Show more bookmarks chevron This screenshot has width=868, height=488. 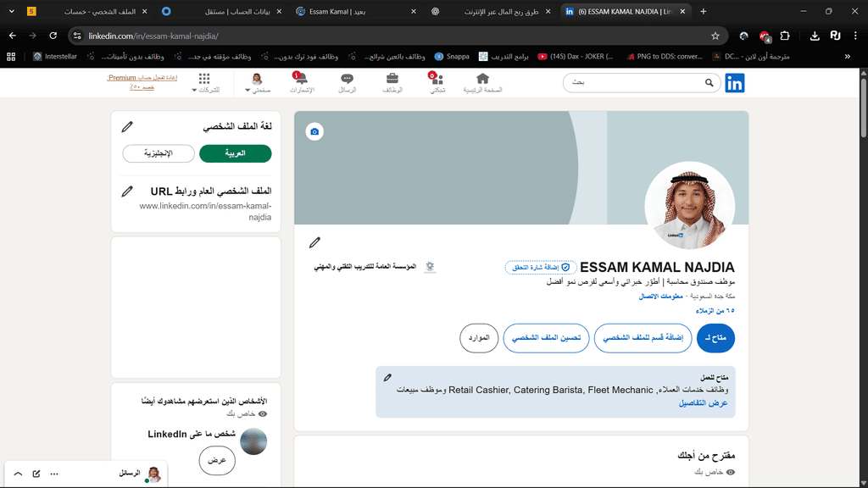pos(848,57)
